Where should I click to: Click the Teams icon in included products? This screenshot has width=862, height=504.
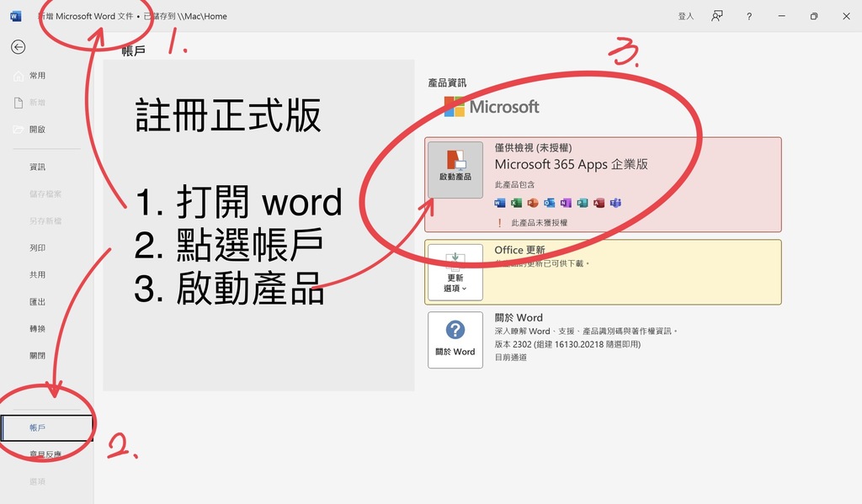[x=615, y=203]
